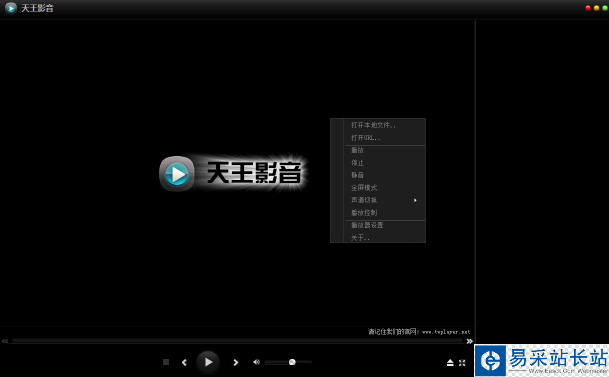
Task: Skip to next track with right arrow
Action: pos(235,362)
